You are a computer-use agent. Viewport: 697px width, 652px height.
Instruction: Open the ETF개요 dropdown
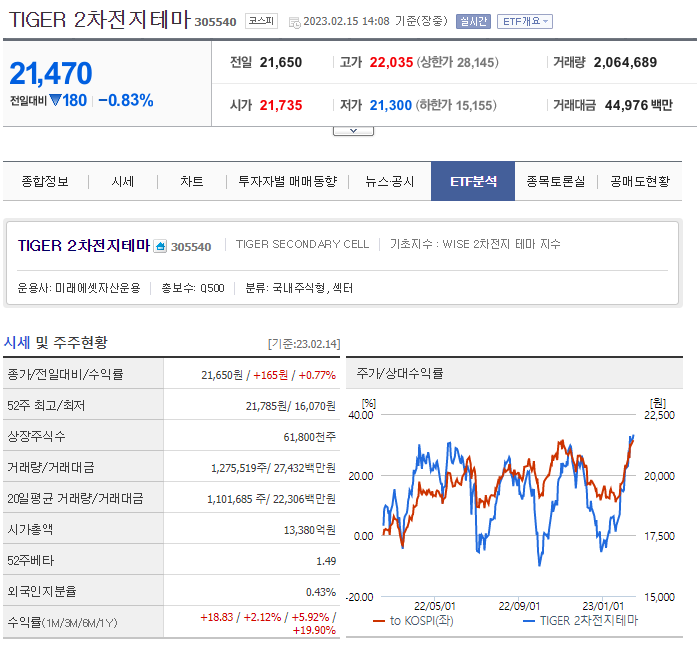click(525, 21)
